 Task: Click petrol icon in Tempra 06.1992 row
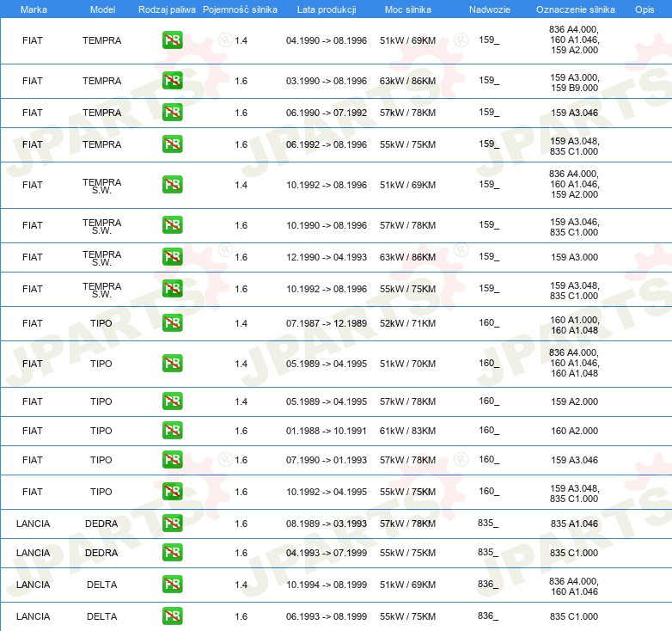(172, 144)
